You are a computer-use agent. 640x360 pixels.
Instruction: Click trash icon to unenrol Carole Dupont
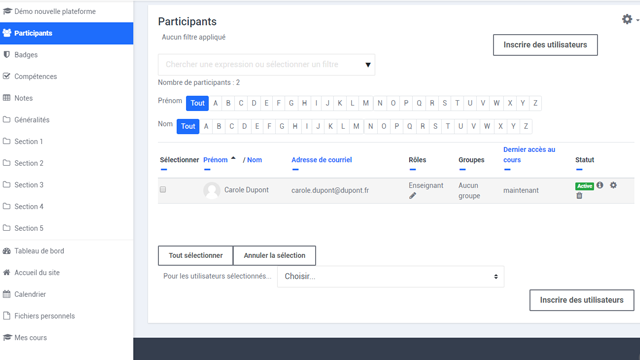579,196
